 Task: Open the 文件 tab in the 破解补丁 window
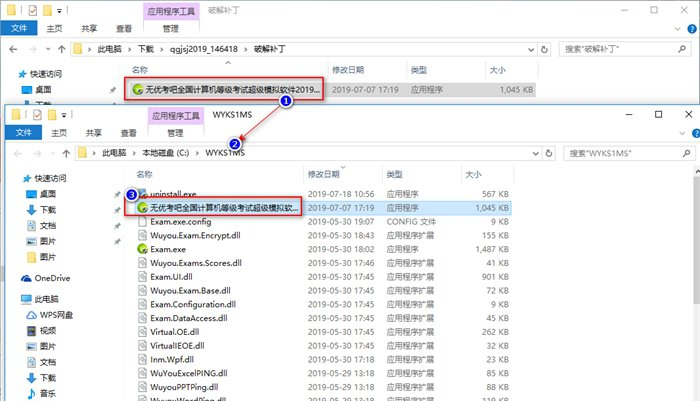pos(19,28)
